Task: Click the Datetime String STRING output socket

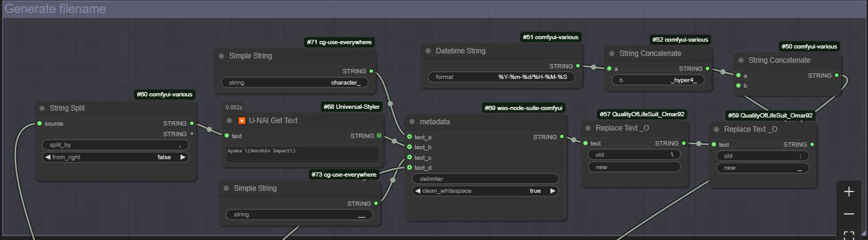Action: (x=578, y=66)
